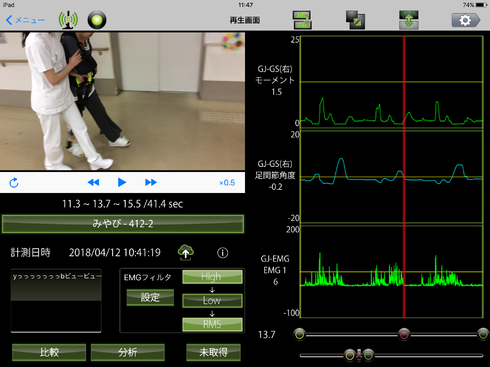The image size is (490, 367).
Task: Tap the wireless sensor connection icon
Action: click(x=68, y=20)
